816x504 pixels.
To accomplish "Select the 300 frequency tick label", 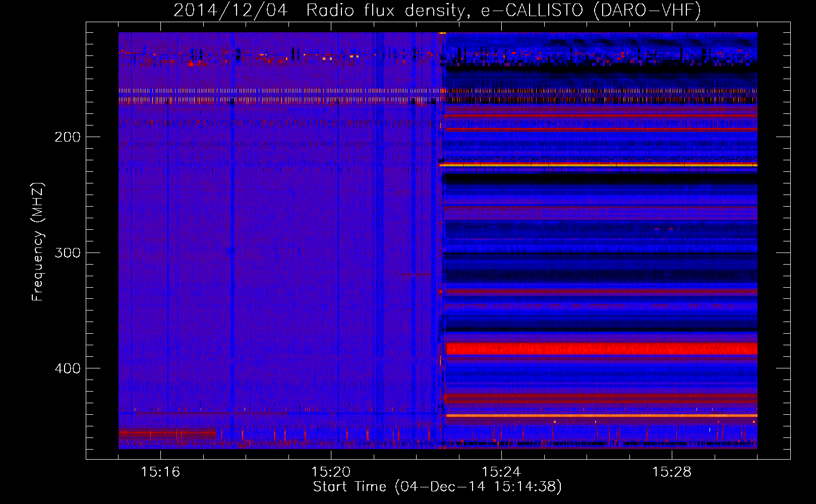I will coord(68,253).
